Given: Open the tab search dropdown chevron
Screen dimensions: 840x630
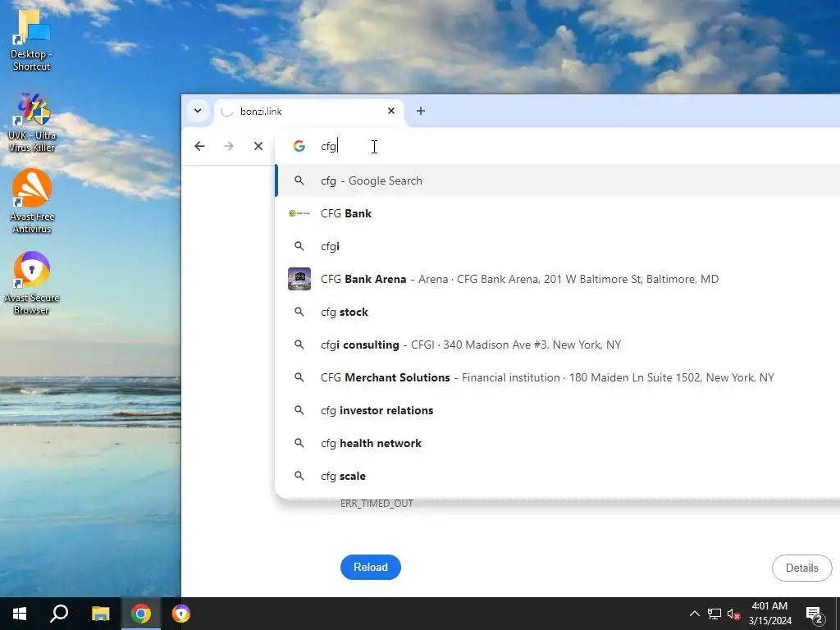Looking at the screenshot, I should point(198,111).
